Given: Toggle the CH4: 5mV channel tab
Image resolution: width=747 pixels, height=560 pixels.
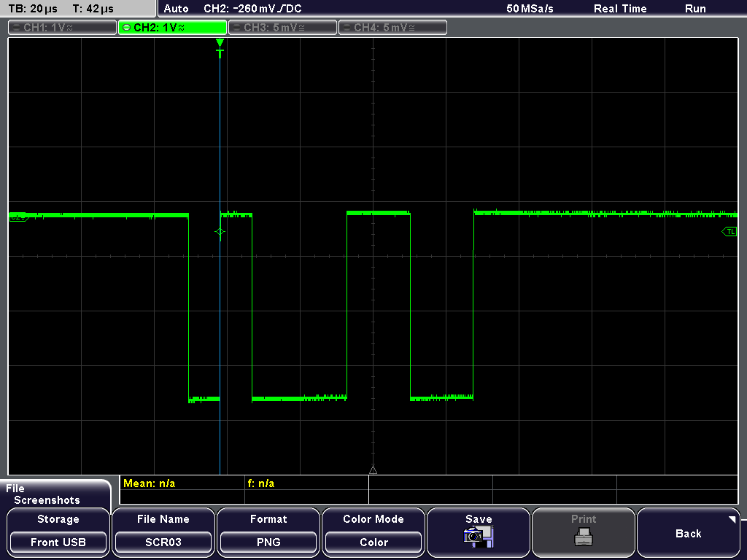Looking at the screenshot, I should click(392, 28).
